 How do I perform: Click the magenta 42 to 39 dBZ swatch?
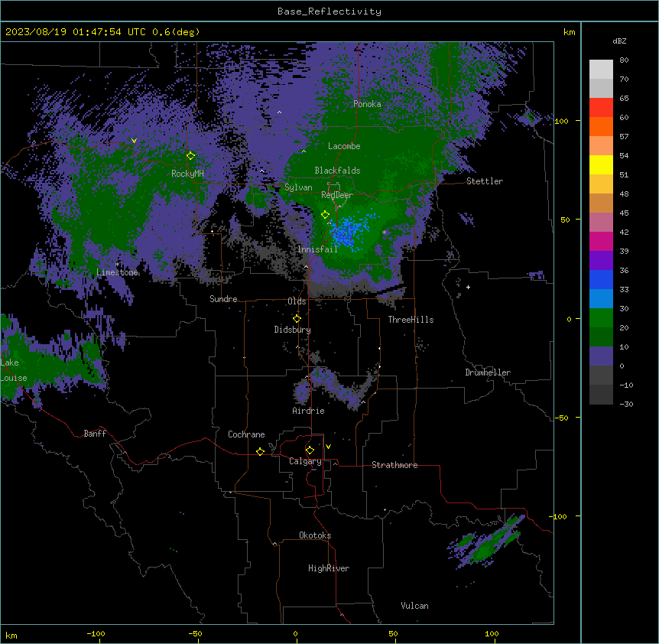click(x=601, y=241)
